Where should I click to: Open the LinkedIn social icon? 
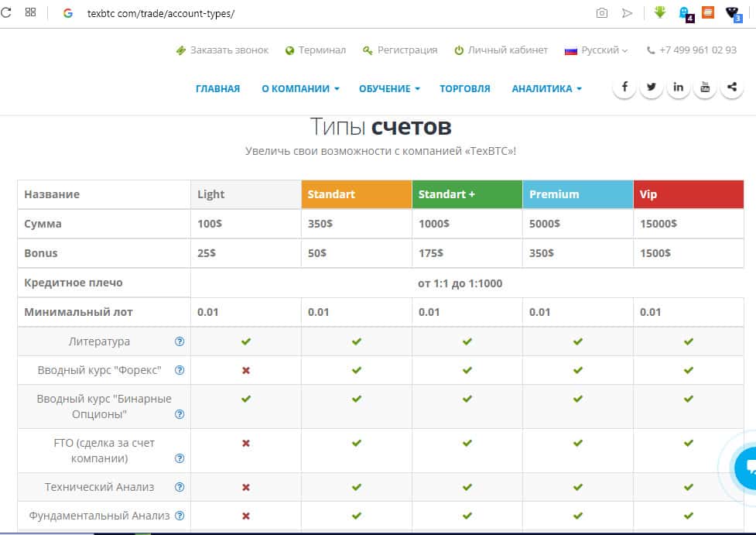point(678,87)
